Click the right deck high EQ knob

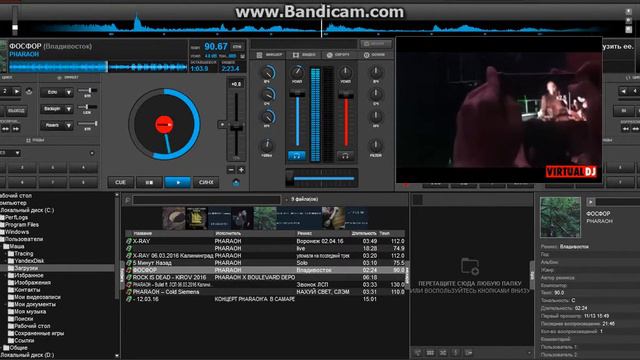[x=376, y=73]
